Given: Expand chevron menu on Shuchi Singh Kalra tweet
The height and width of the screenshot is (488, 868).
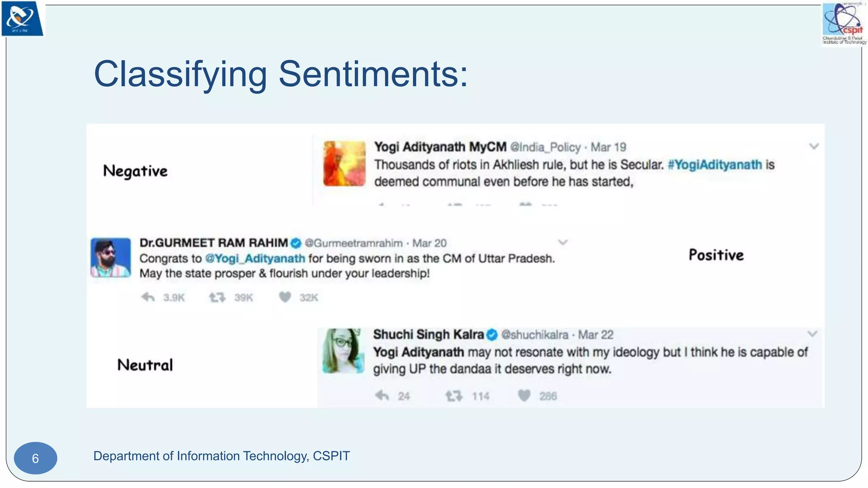Looking at the screenshot, I should pos(812,334).
